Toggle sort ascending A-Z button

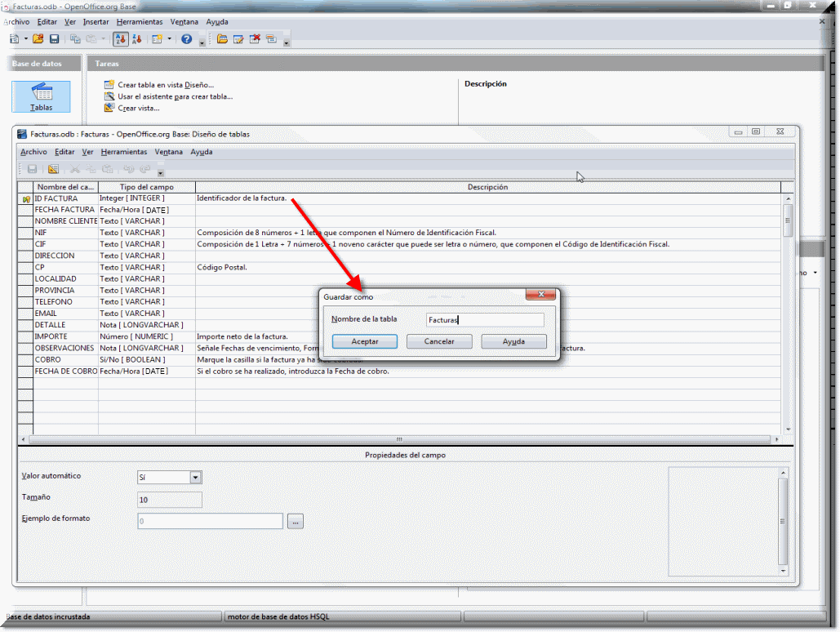point(120,39)
